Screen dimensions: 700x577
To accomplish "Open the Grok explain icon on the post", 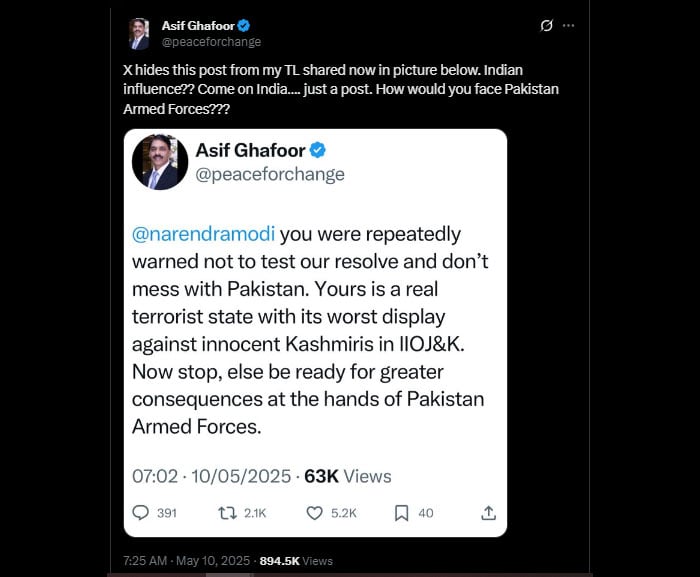I will point(546,25).
